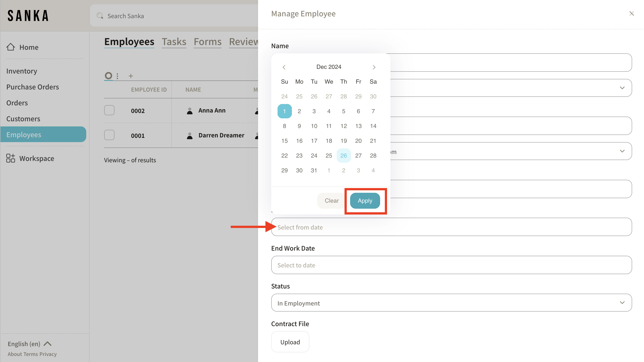Open Purchase Orders in sidebar
This screenshot has width=644, height=362.
click(32, 87)
